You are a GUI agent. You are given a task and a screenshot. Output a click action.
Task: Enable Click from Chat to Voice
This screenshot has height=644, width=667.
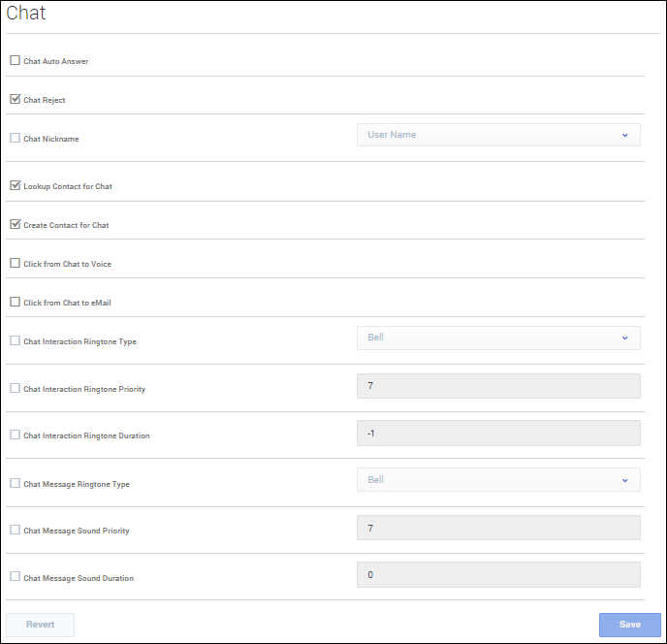(15, 263)
